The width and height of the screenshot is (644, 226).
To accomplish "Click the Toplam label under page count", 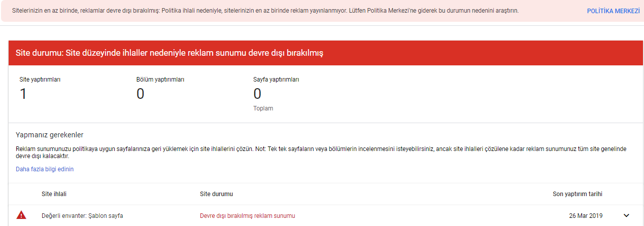I will click(263, 108).
